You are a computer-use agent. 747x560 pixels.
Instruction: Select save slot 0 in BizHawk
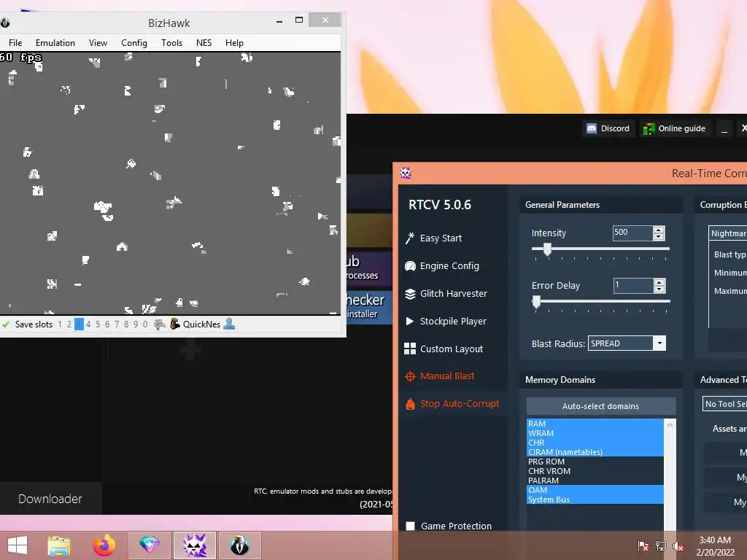[145, 324]
